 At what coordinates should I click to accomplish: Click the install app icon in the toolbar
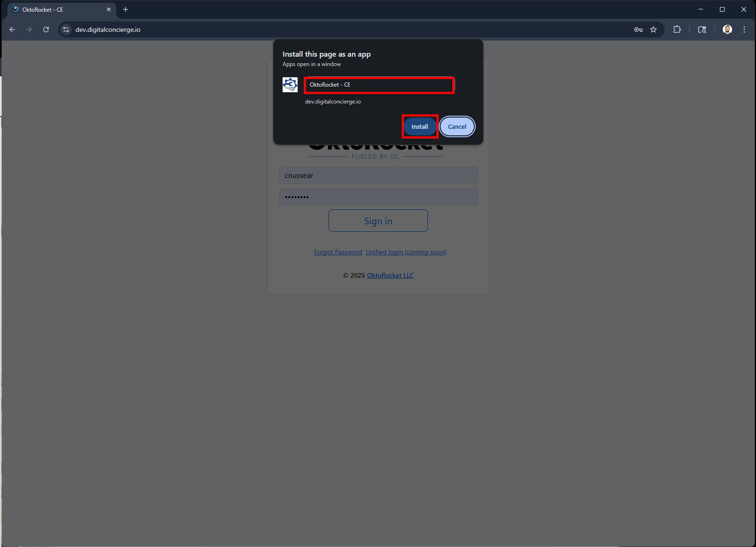702,30
